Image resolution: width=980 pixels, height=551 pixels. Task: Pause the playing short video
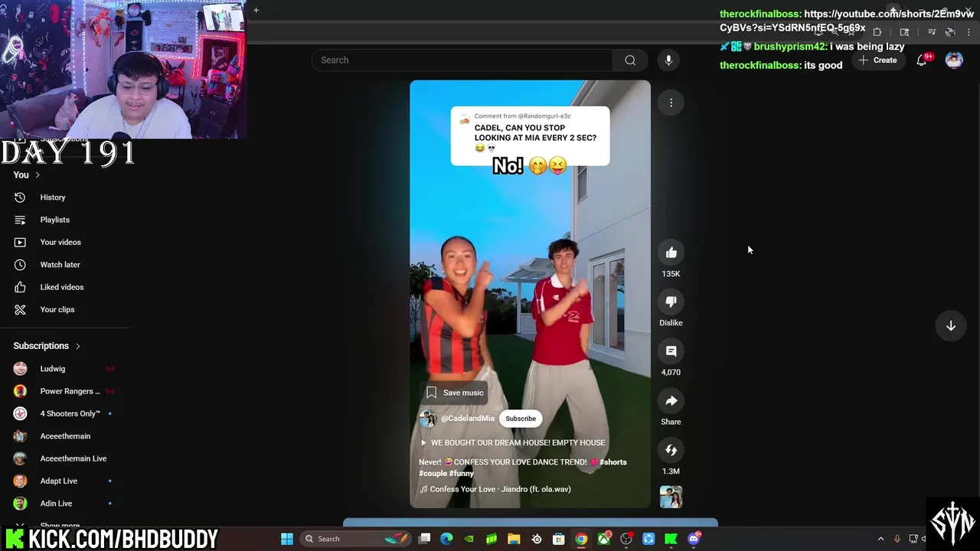(x=530, y=294)
